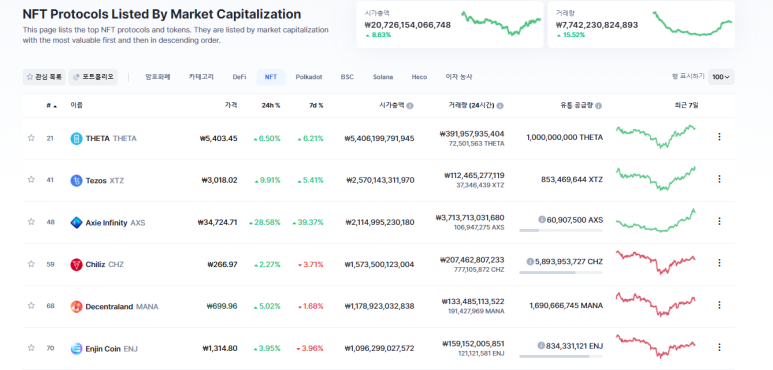Open the Chiliz CHZ name link
This screenshot has width=773, height=370.
[x=105, y=265]
